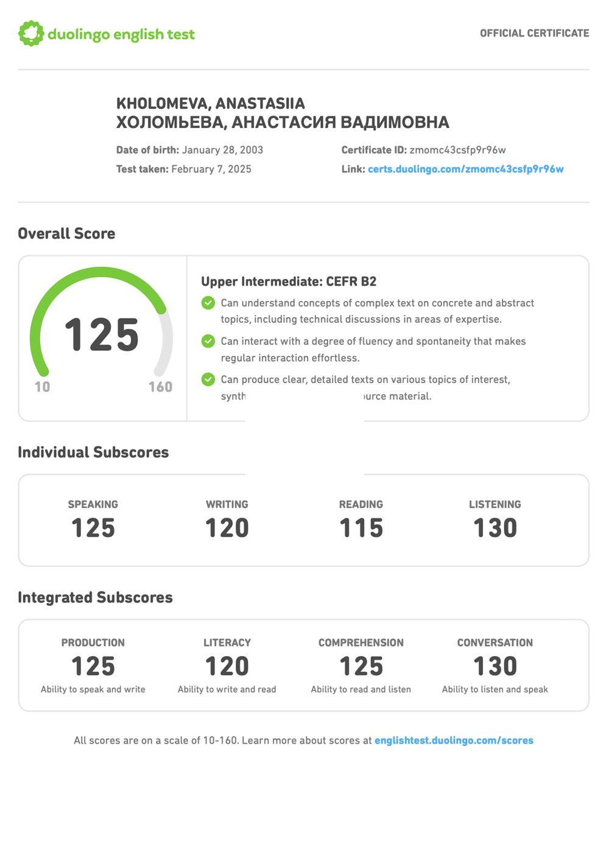Image resolution: width=609 pixels, height=868 pixels.
Task: Click the green check beside 'Can interact with'
Action: pyautogui.click(x=208, y=341)
